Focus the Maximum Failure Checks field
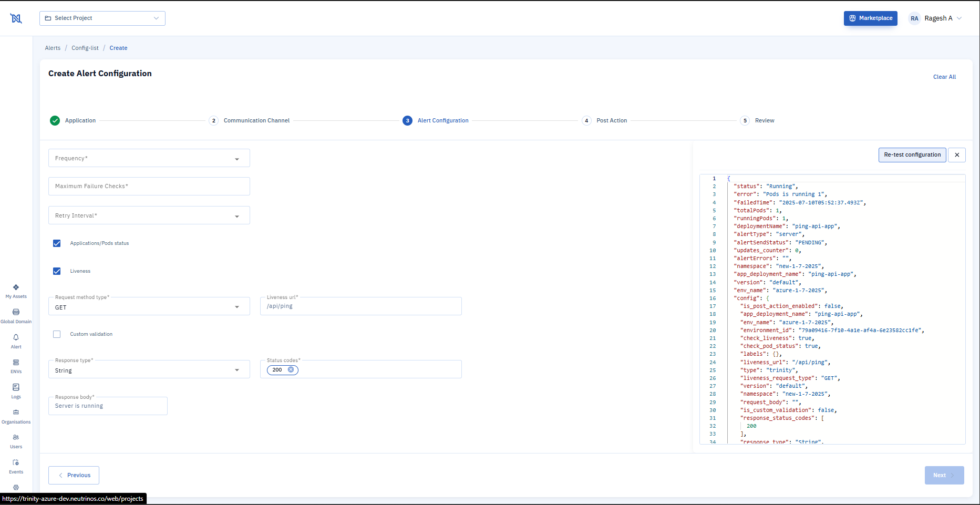 (x=149, y=187)
